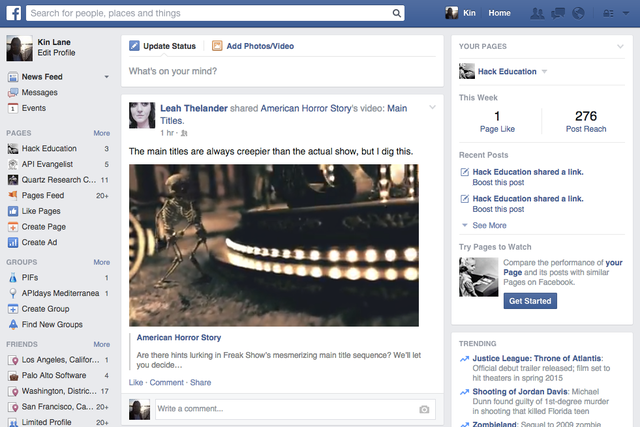Click the Hack Education page icon in sidebar

(x=13, y=149)
